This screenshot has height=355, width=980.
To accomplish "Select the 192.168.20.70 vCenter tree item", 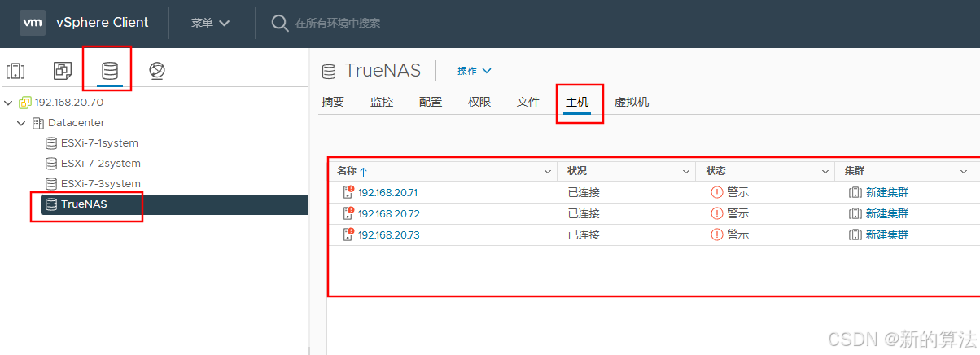I will [69, 103].
